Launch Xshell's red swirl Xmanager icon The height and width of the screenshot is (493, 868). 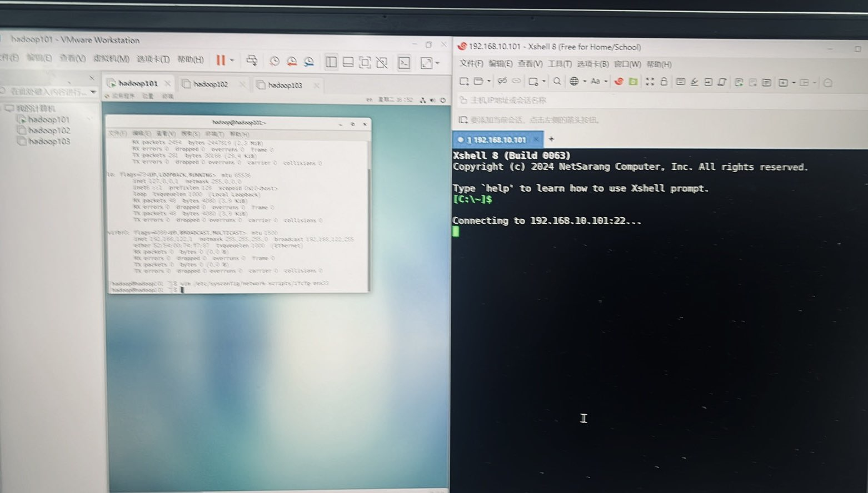[x=618, y=82]
